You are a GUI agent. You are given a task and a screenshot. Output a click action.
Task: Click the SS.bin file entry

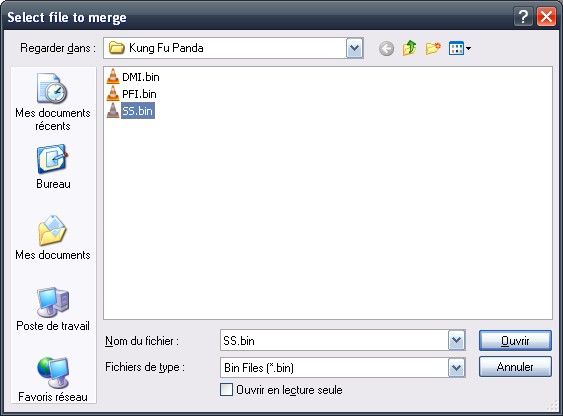tap(130, 111)
